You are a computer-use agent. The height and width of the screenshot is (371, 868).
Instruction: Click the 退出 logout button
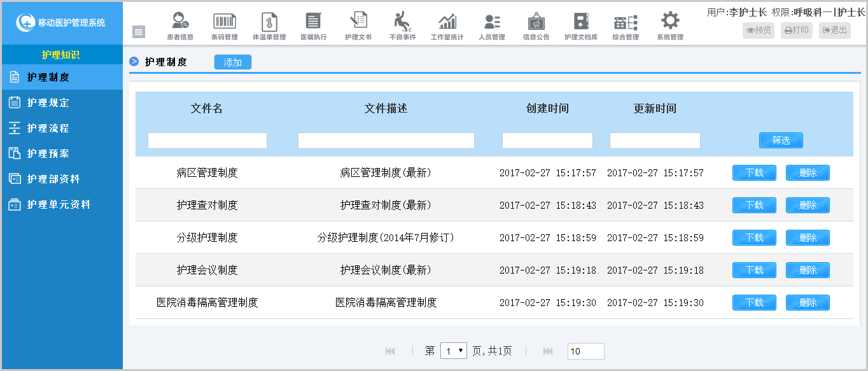[834, 30]
